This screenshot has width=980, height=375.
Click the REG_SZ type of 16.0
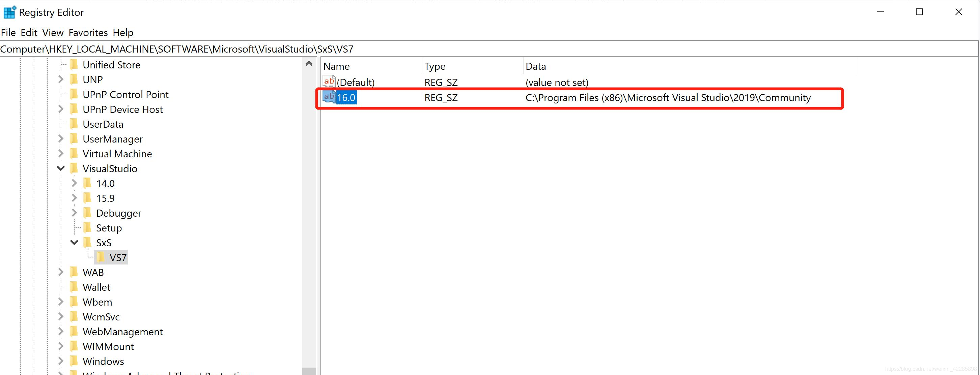pyautogui.click(x=441, y=98)
